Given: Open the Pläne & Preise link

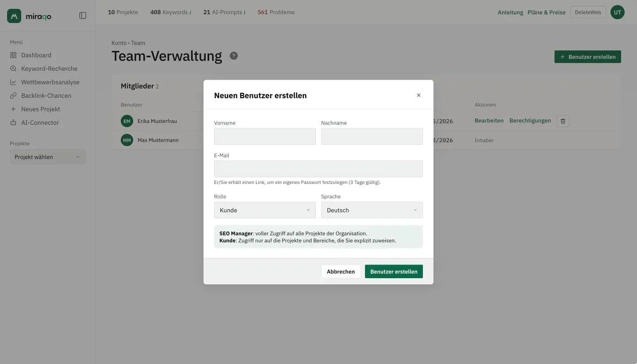Looking at the screenshot, I should click(546, 12).
